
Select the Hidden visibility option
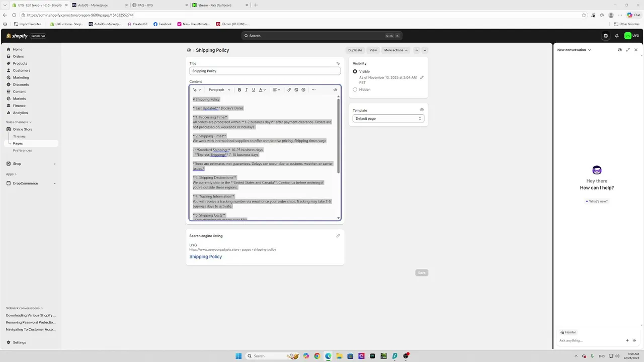click(x=355, y=89)
